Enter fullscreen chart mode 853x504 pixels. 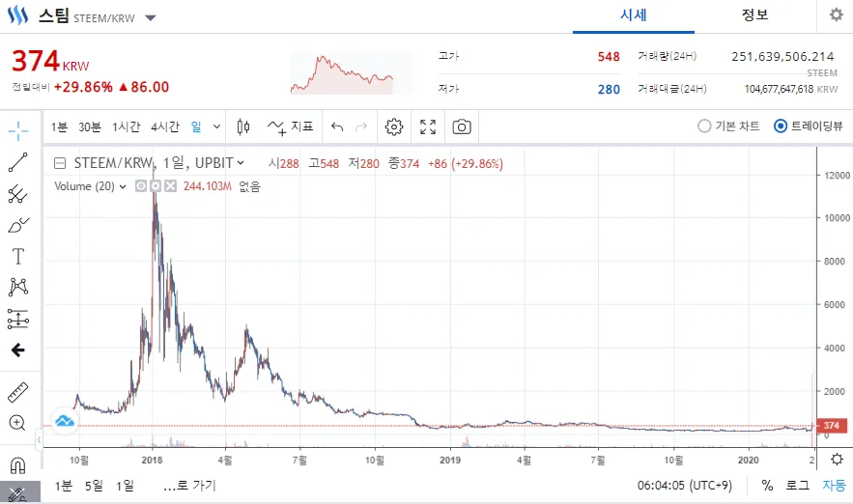tap(428, 126)
